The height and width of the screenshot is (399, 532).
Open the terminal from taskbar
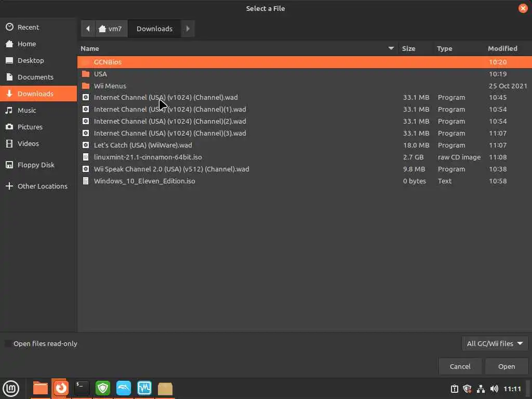pyautogui.click(x=82, y=389)
